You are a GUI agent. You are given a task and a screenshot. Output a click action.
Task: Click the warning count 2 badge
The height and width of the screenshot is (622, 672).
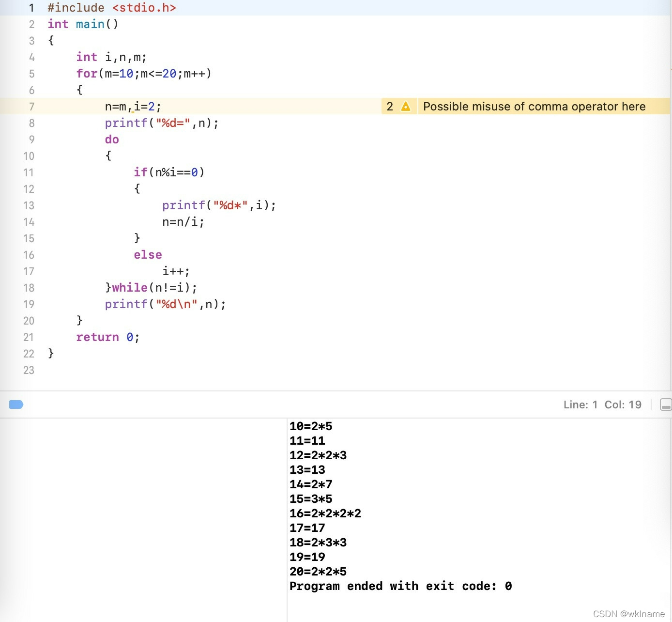390,107
